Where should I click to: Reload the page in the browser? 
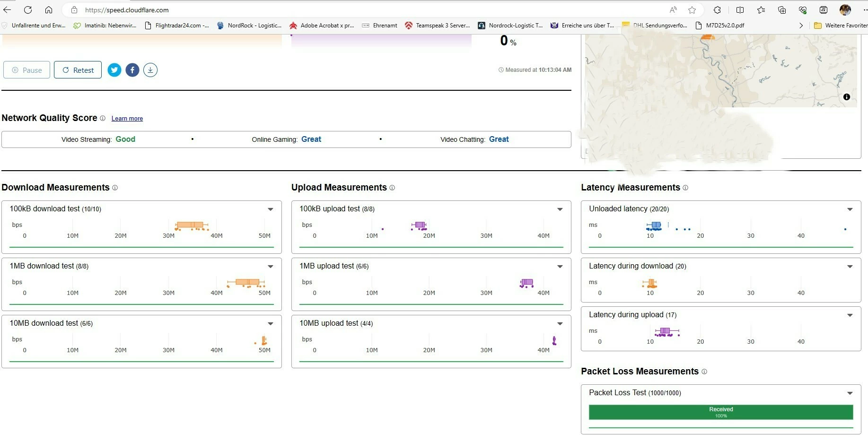(x=28, y=10)
